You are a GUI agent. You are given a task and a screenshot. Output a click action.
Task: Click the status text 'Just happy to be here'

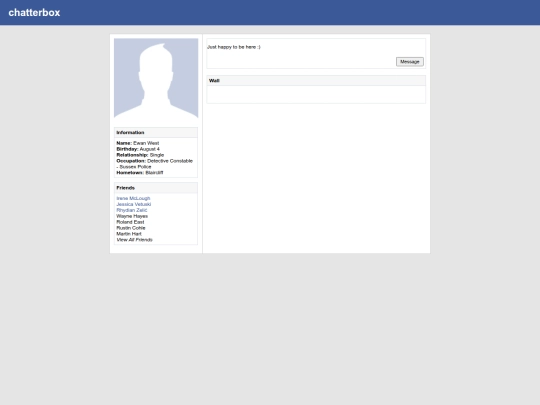click(234, 47)
